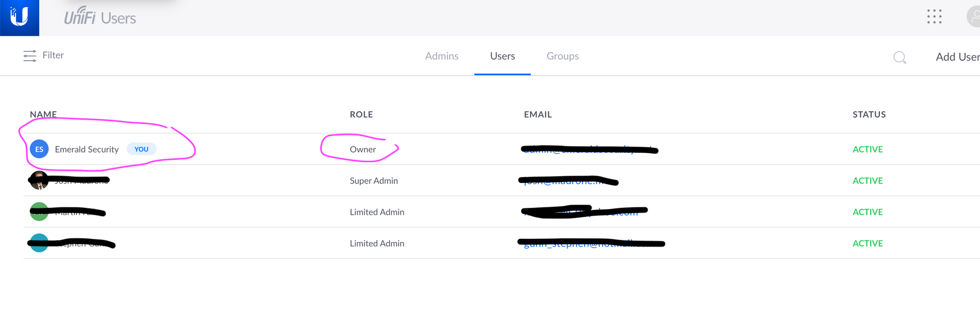
Task: Open the account profile avatar
Action: [x=974, y=17]
